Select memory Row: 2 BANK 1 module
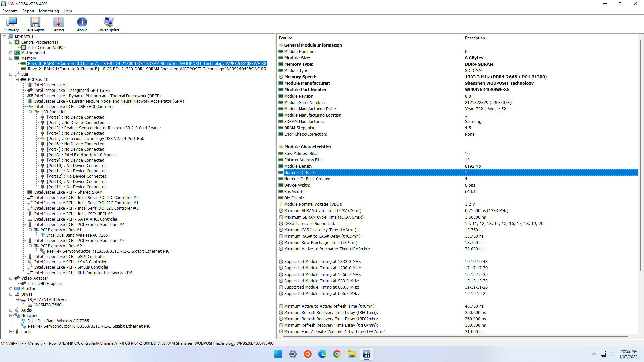 tap(147, 69)
